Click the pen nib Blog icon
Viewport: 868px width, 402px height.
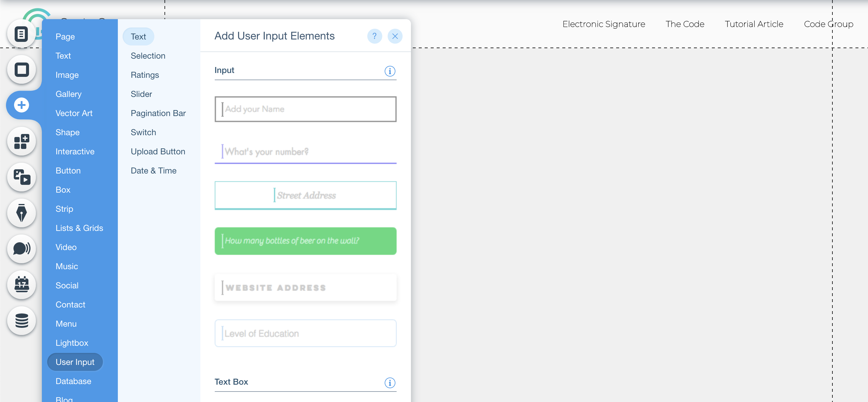tap(21, 213)
